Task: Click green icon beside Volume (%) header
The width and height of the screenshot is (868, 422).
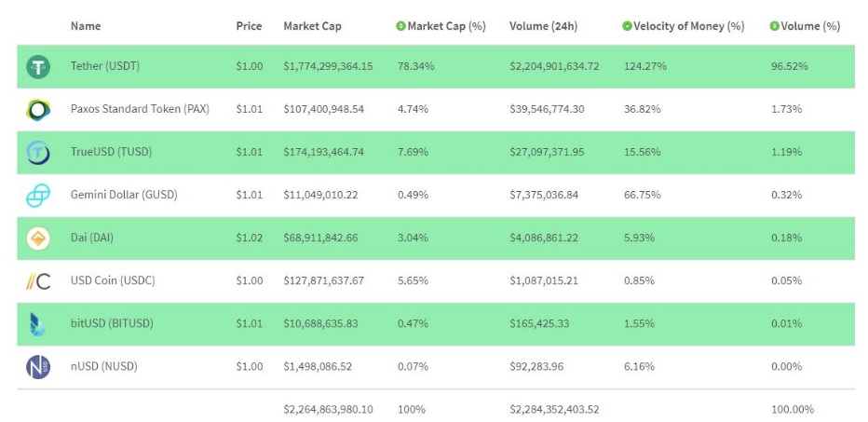Action: [774, 26]
